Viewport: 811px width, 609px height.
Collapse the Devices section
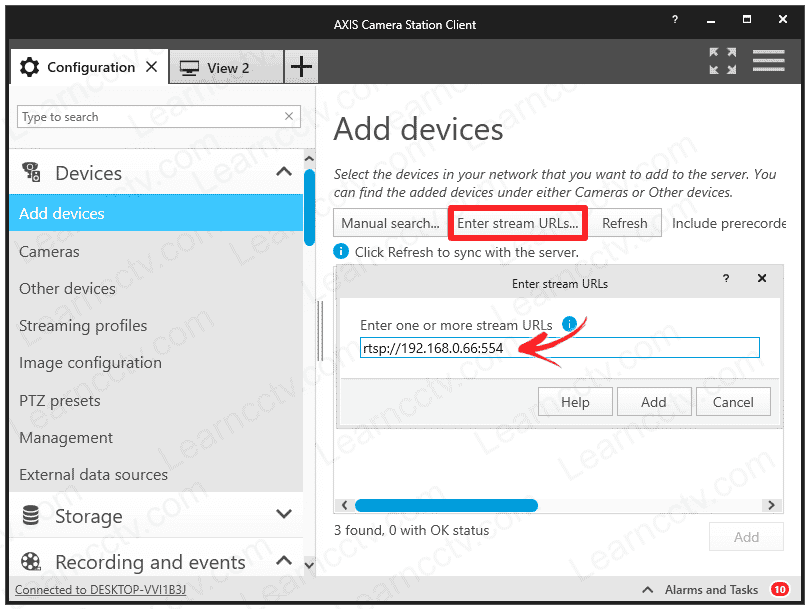click(284, 173)
